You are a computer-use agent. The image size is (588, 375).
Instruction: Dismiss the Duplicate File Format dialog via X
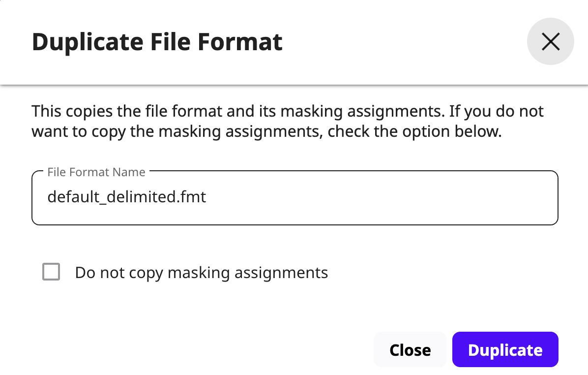[x=550, y=42]
